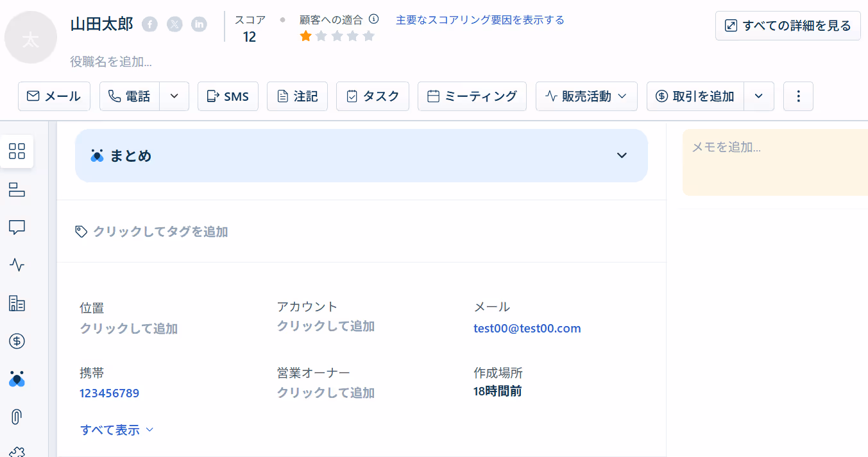This screenshot has width=868, height=457.
Task: Open the dropdown beside 取引を追加
Action: (759, 96)
